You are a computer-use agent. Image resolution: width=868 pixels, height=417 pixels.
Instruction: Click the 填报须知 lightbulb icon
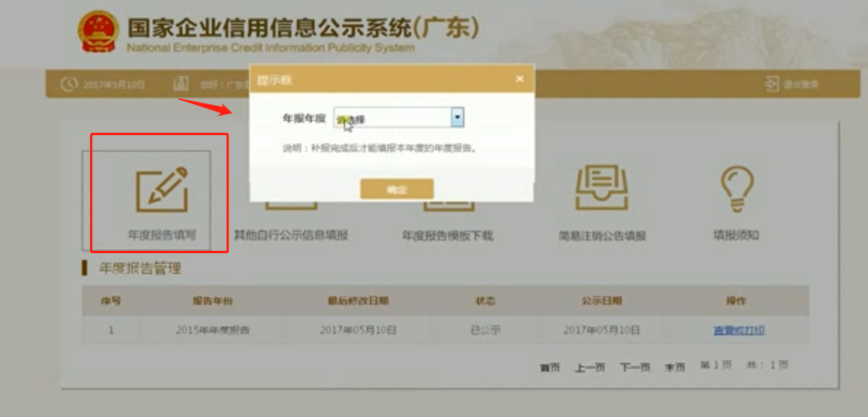(735, 189)
